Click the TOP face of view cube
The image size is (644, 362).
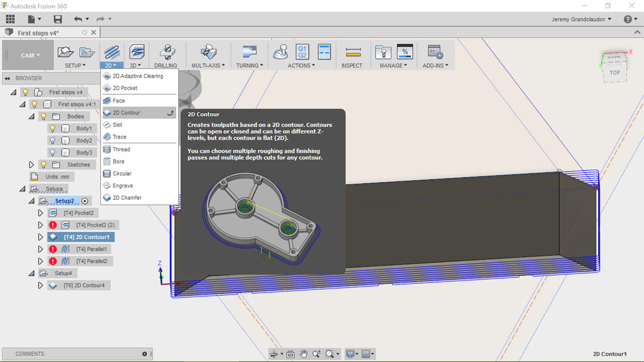tap(614, 73)
